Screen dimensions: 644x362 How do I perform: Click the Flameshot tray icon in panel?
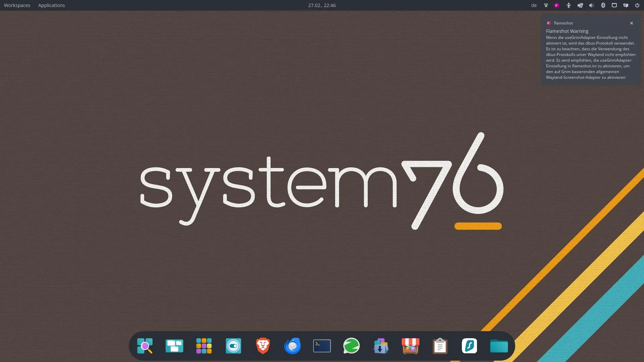coord(557,5)
